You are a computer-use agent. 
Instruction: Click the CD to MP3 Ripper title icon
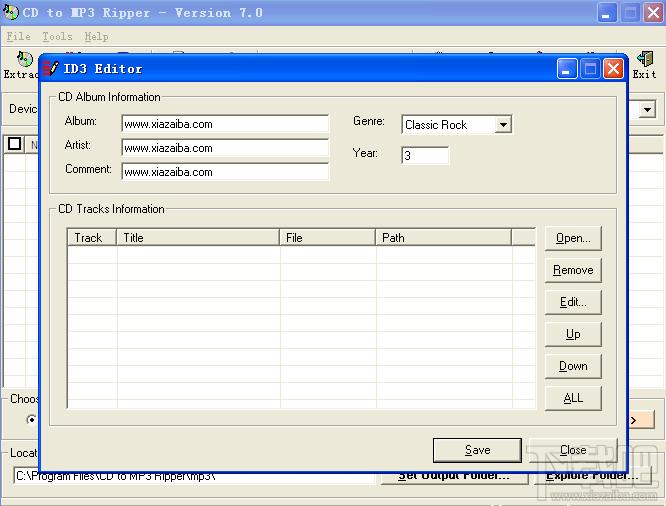click(10, 12)
